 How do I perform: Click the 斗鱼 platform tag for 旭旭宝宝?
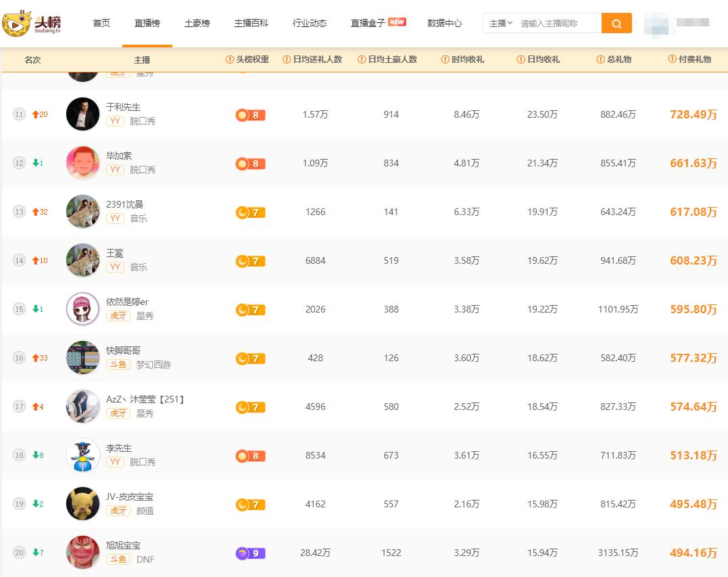118,559
